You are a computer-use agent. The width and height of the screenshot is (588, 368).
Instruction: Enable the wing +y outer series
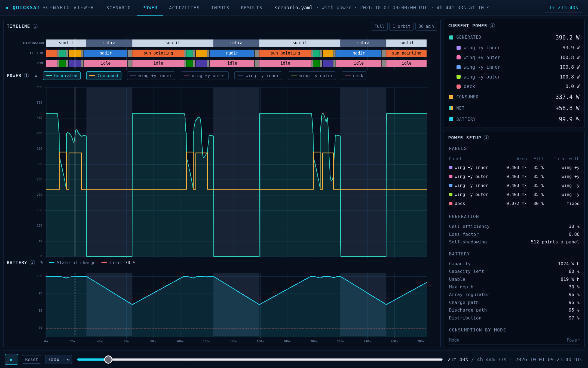205,76
